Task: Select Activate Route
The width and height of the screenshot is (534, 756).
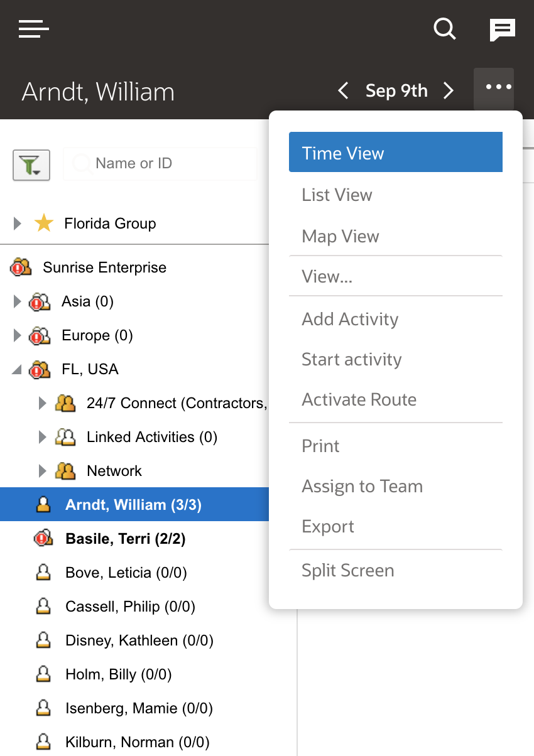Action: click(359, 399)
